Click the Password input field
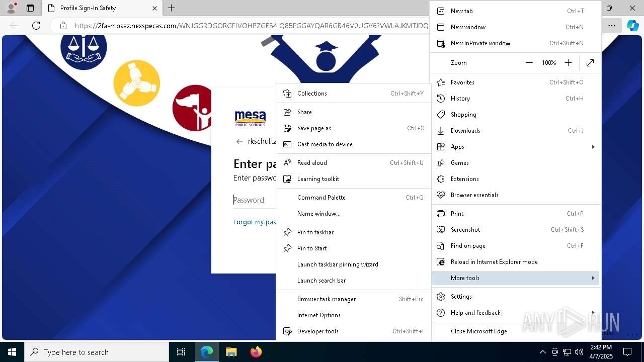Viewport: 644px width, 362px height. coord(255,200)
